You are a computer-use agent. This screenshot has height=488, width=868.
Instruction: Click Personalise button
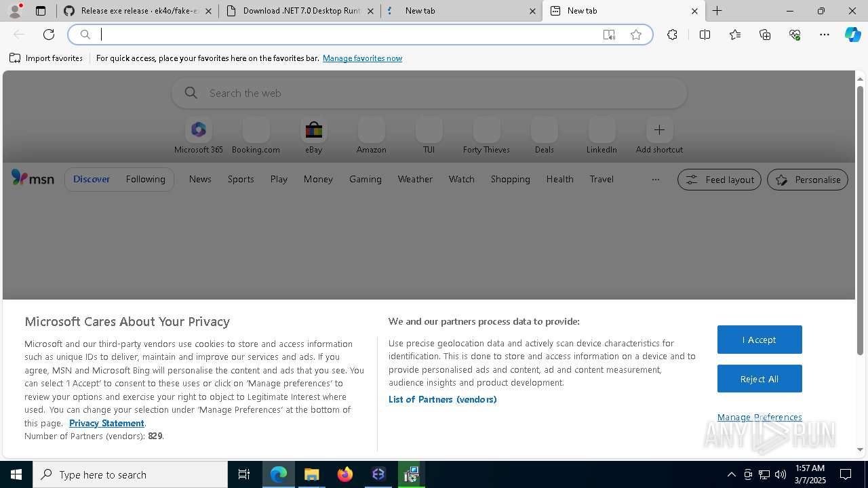pyautogui.click(x=808, y=180)
